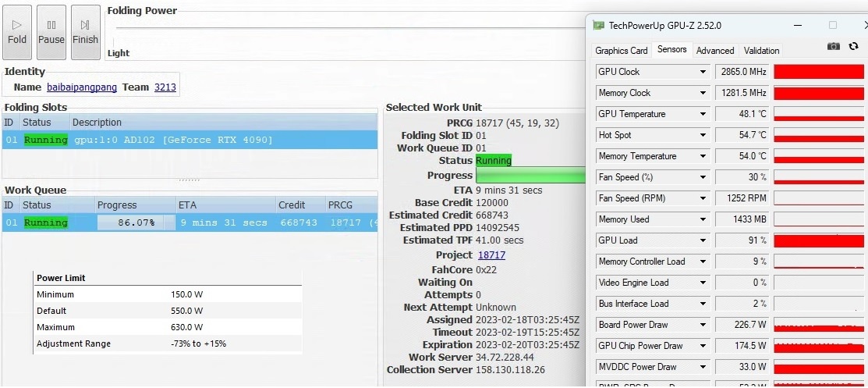Click the 48.1 °C GPU Temperature value

[742, 114]
